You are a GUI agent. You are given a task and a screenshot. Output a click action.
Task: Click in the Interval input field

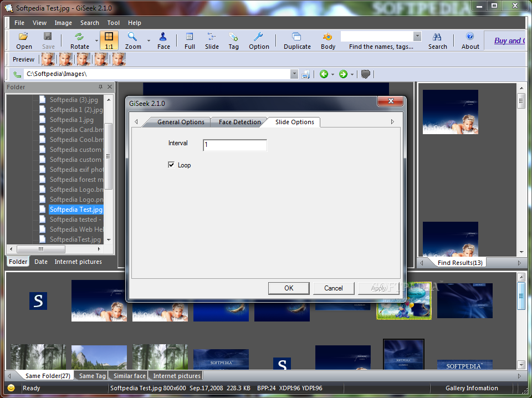pos(235,145)
